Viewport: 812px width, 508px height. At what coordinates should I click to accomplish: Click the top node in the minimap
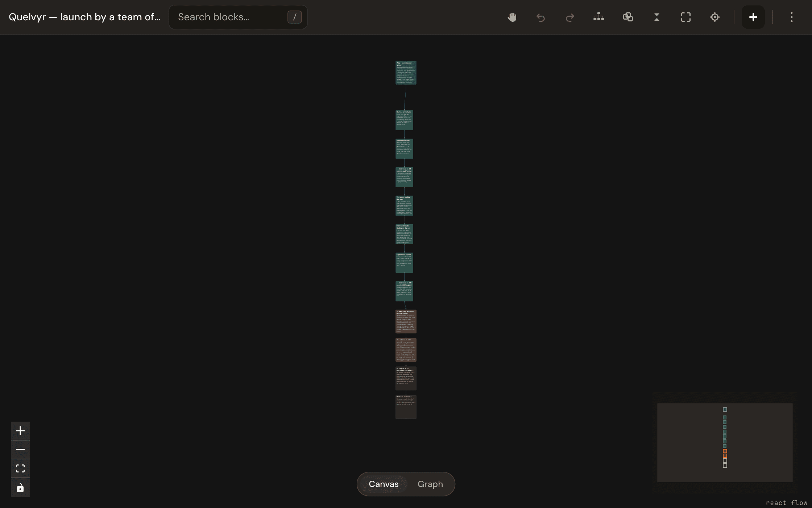tap(725, 410)
